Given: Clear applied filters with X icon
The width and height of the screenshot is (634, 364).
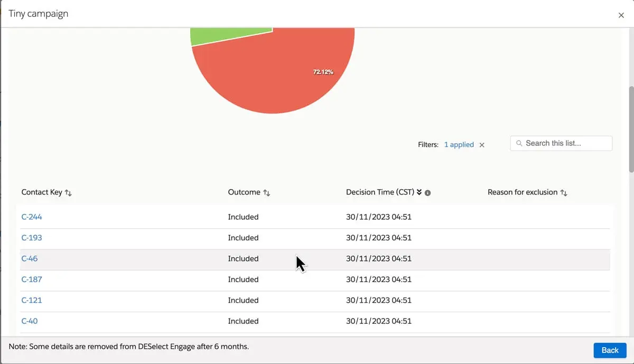Looking at the screenshot, I should pos(482,145).
